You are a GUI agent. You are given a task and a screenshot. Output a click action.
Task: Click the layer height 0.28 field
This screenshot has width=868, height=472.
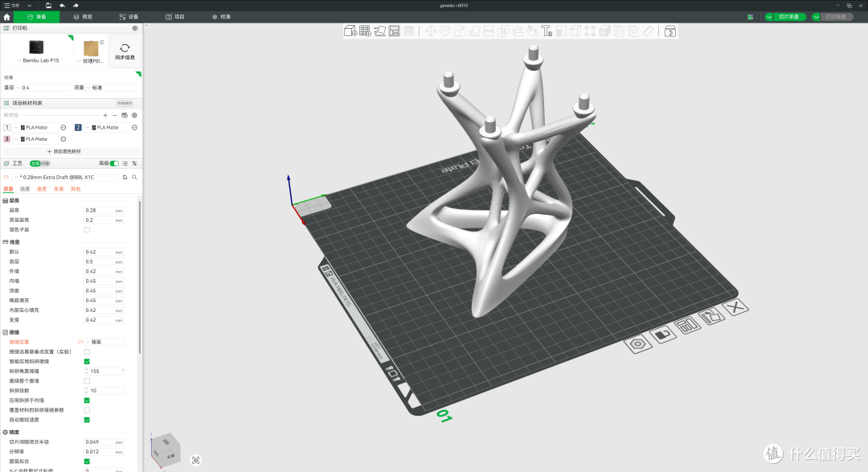[104, 211]
